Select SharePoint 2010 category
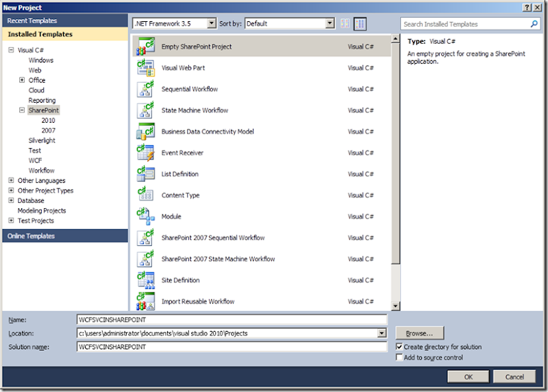548x392 pixels. point(48,121)
